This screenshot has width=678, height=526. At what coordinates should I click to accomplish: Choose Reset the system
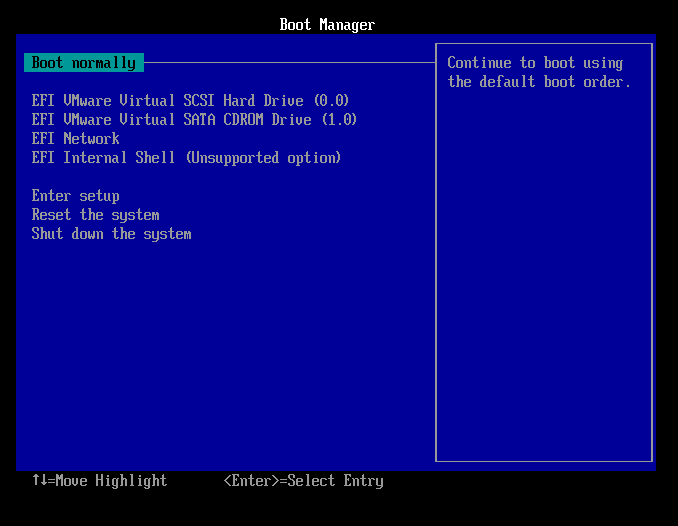[x=96, y=215]
